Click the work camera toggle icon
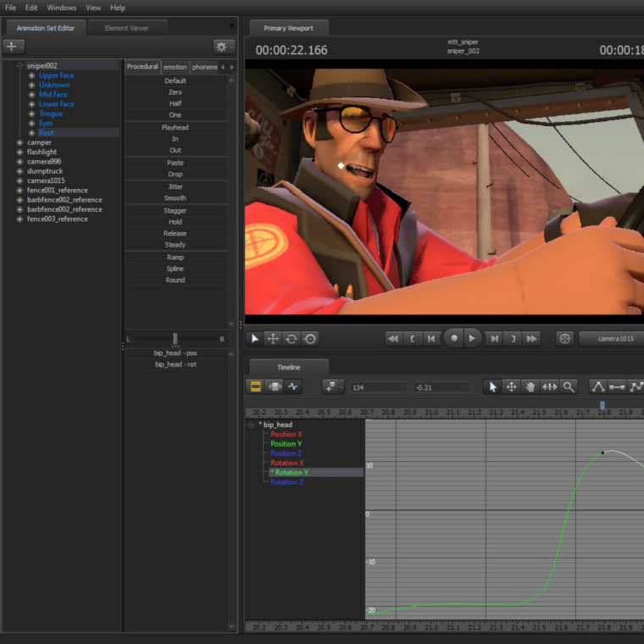 (565, 339)
